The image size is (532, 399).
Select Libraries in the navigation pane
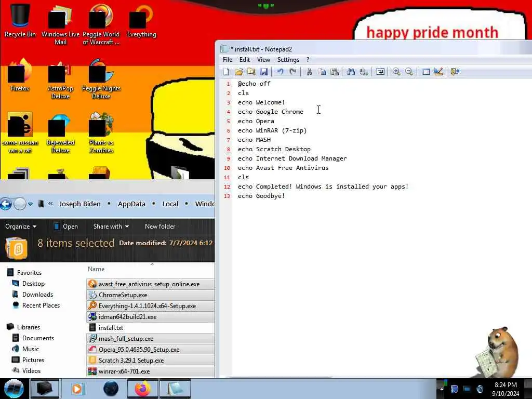(x=29, y=327)
